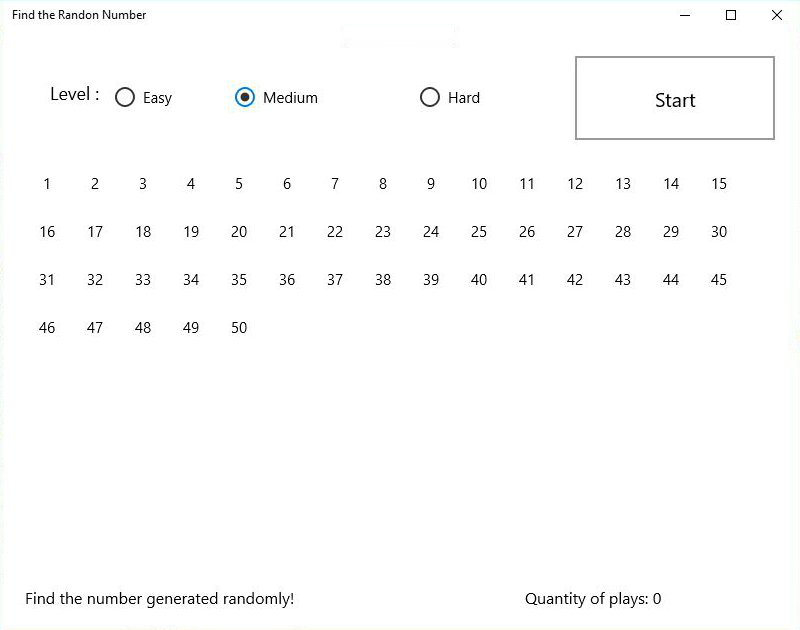Screen dimensions: 800x630
Task: Guess number 50 in the grid
Action: click(239, 327)
